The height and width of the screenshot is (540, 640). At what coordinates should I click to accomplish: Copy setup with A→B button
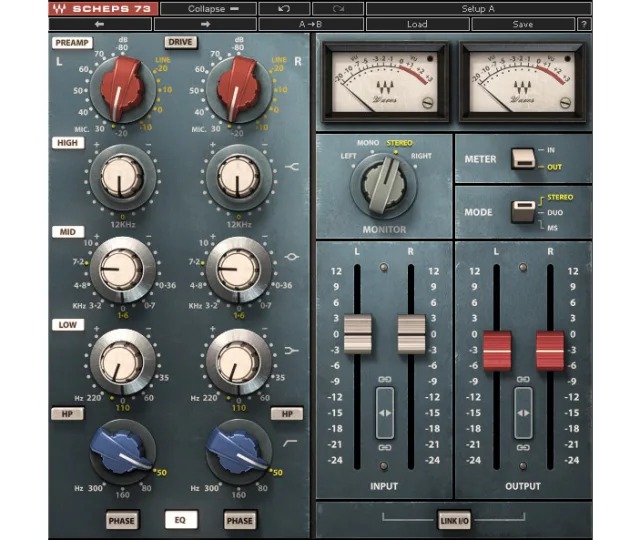pos(311,24)
